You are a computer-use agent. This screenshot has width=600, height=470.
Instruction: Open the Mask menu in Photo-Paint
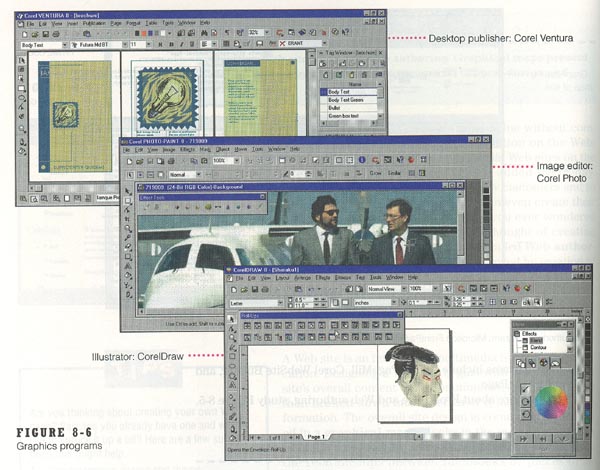(205, 149)
